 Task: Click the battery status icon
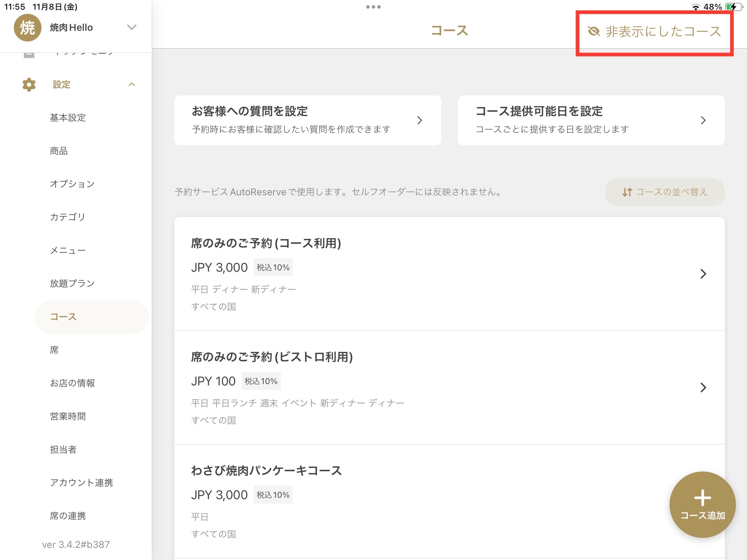734,7
